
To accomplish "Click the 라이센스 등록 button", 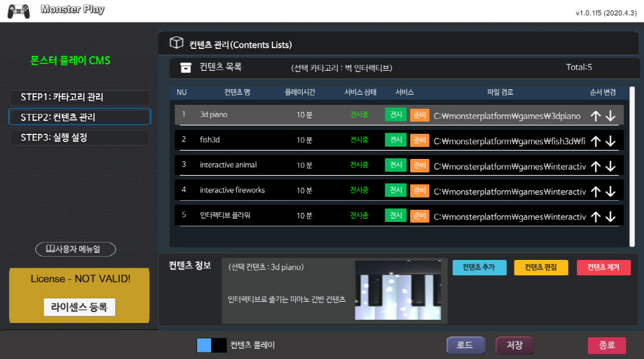I will click(x=79, y=307).
